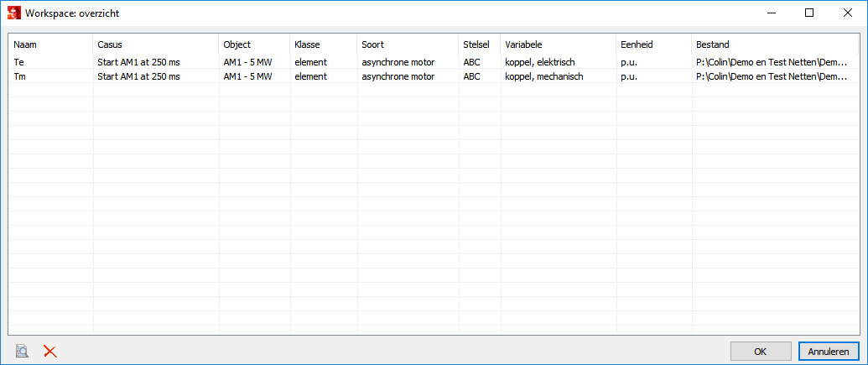Click the Annuleren button

[x=829, y=352]
